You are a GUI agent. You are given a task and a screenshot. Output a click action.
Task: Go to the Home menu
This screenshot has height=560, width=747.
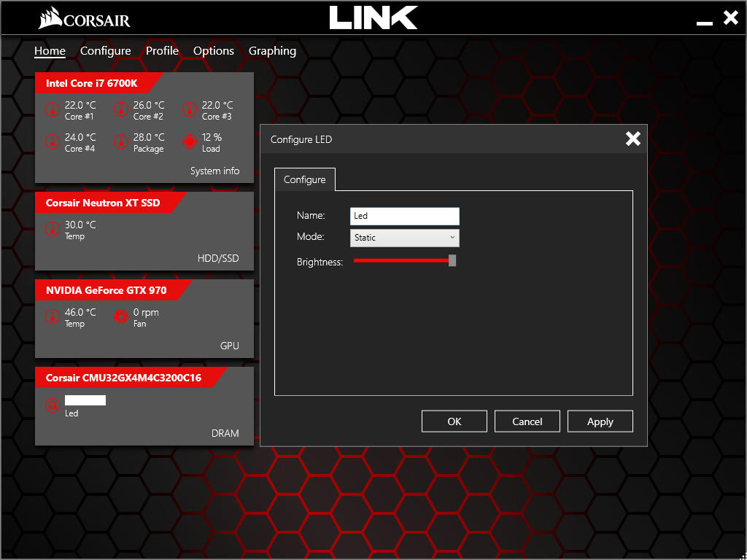(50, 51)
